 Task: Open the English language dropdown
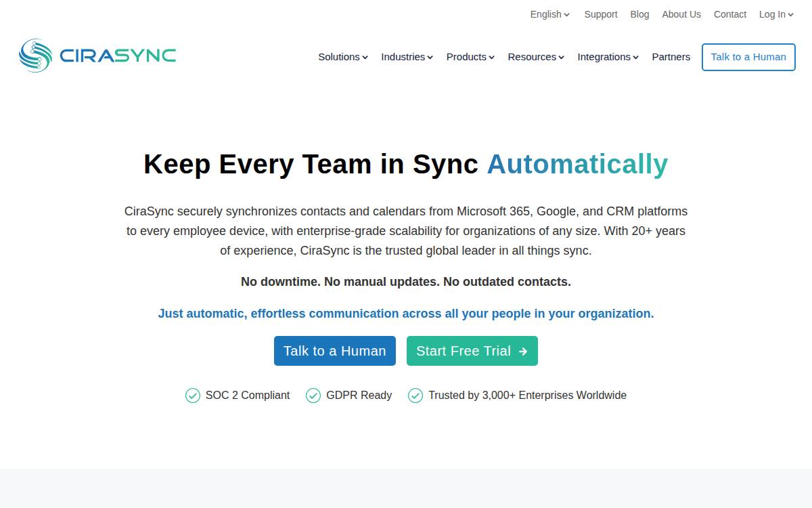pyautogui.click(x=550, y=14)
